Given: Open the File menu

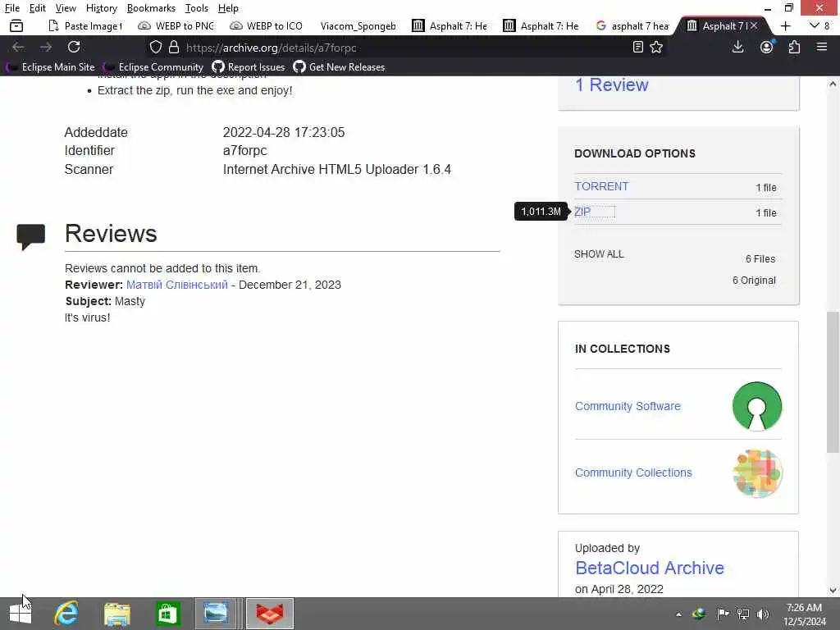Looking at the screenshot, I should [11, 8].
